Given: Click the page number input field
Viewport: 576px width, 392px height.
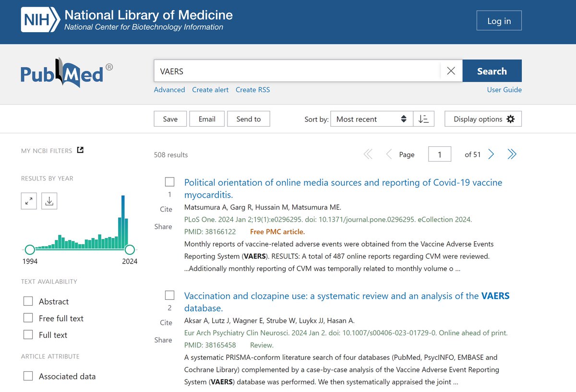Looking at the screenshot, I should tap(439, 154).
